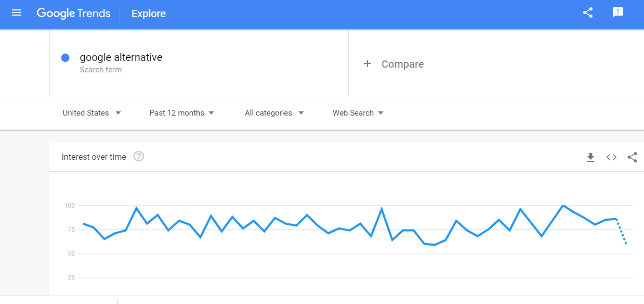Click the Google Trends logo

(73, 14)
